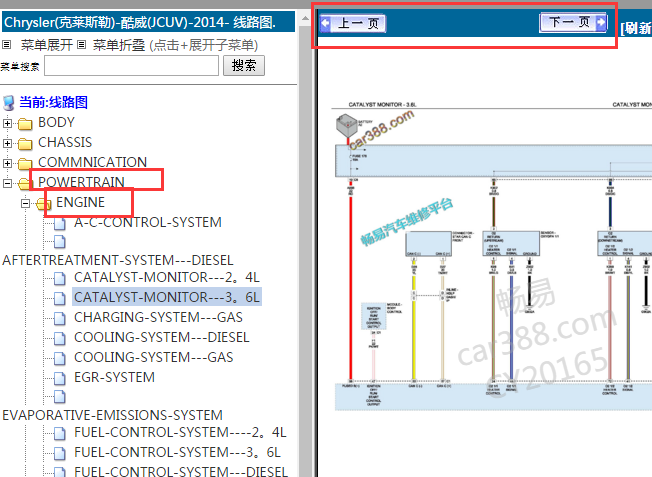The height and width of the screenshot is (477, 652).
Task: Open FUEL-CONTROL-SYSTEM----2。4L diagram
Action: click(x=180, y=433)
